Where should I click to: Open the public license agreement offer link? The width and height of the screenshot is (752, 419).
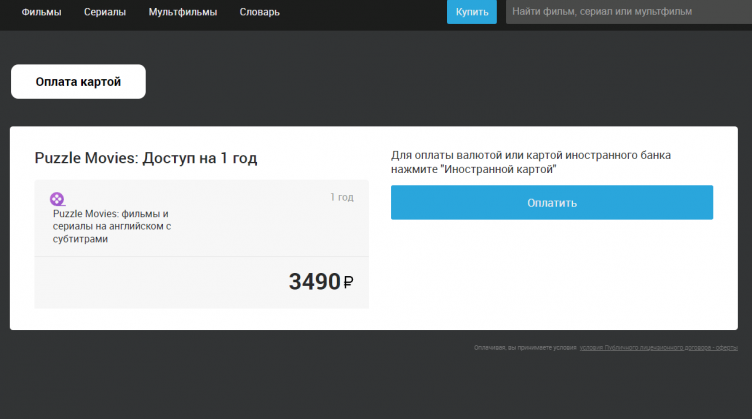click(x=658, y=348)
